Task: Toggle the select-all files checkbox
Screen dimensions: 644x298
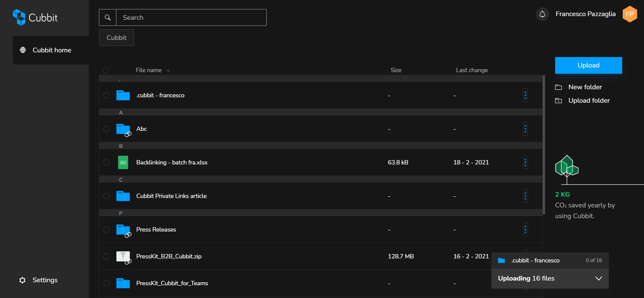Action: (x=106, y=70)
